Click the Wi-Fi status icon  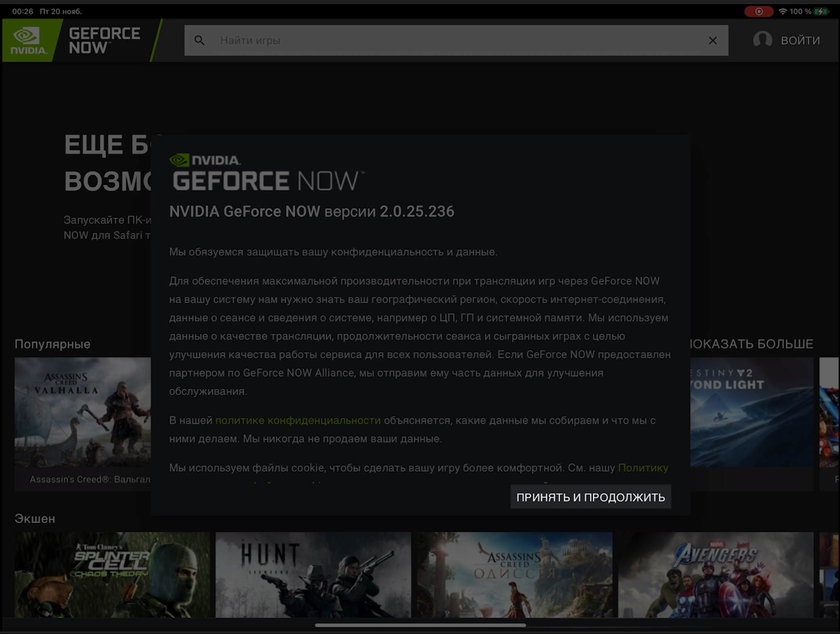[782, 12]
